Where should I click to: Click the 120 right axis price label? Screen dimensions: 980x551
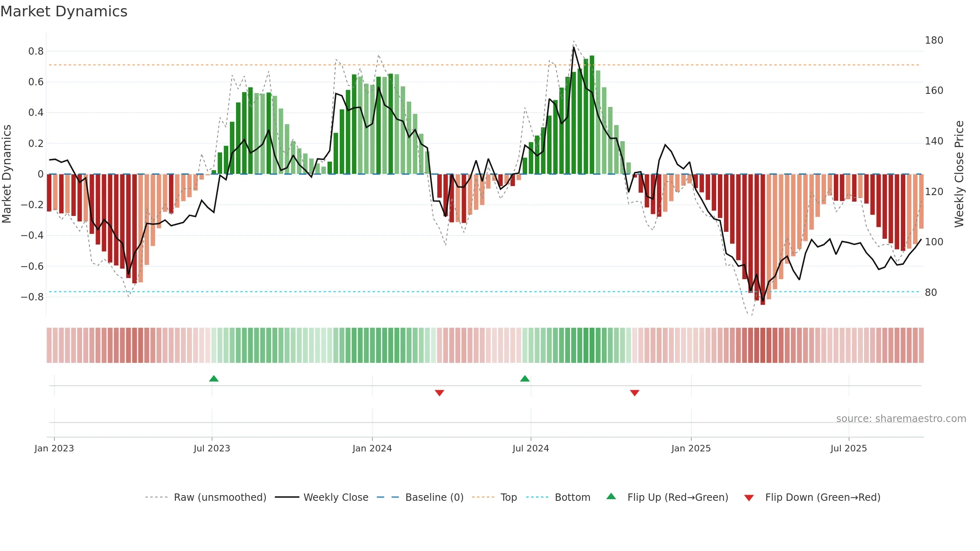click(x=934, y=192)
